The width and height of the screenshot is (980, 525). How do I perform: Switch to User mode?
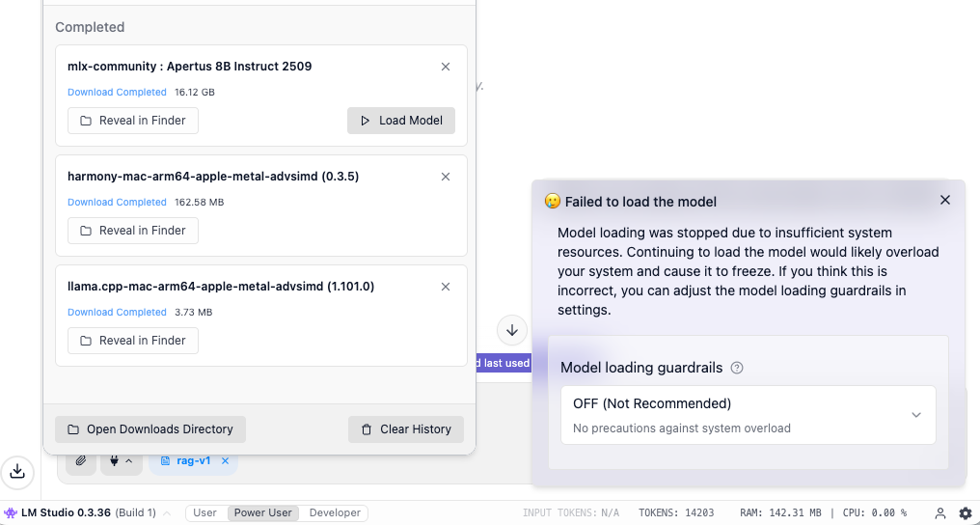click(205, 513)
